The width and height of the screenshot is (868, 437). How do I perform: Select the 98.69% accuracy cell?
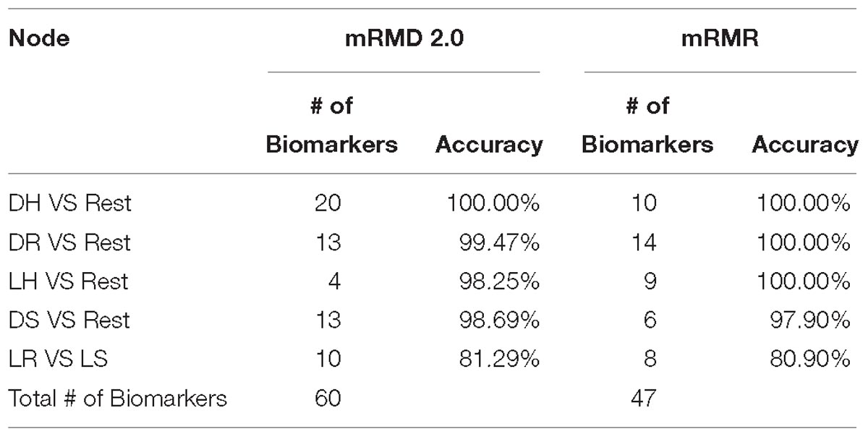coord(500,321)
